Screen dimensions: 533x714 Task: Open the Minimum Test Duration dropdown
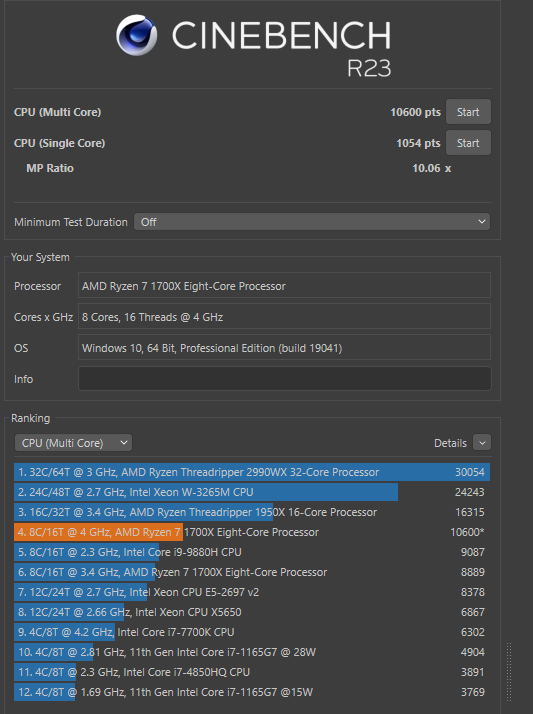(312, 222)
